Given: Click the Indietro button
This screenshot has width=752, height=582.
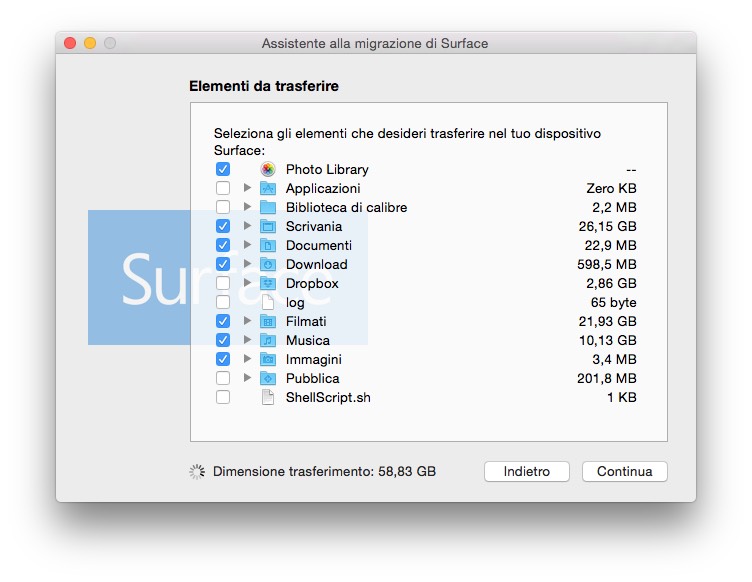Looking at the screenshot, I should tap(527, 472).
